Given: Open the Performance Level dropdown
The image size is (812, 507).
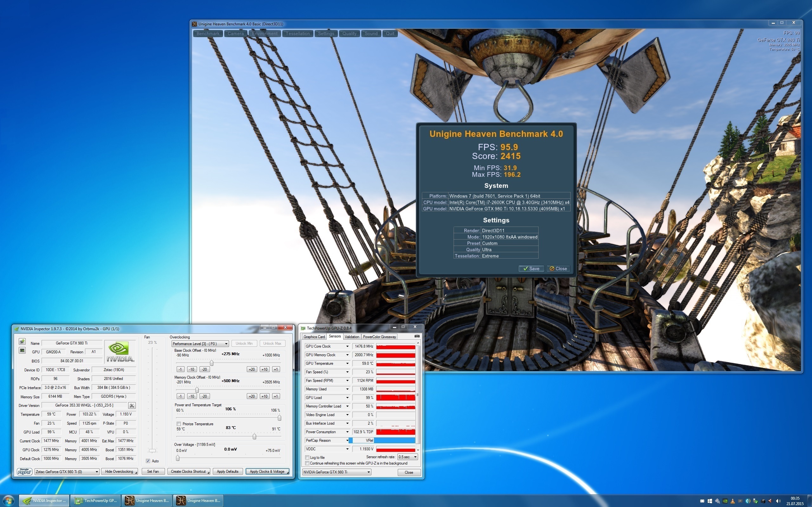Looking at the screenshot, I should pyautogui.click(x=200, y=344).
